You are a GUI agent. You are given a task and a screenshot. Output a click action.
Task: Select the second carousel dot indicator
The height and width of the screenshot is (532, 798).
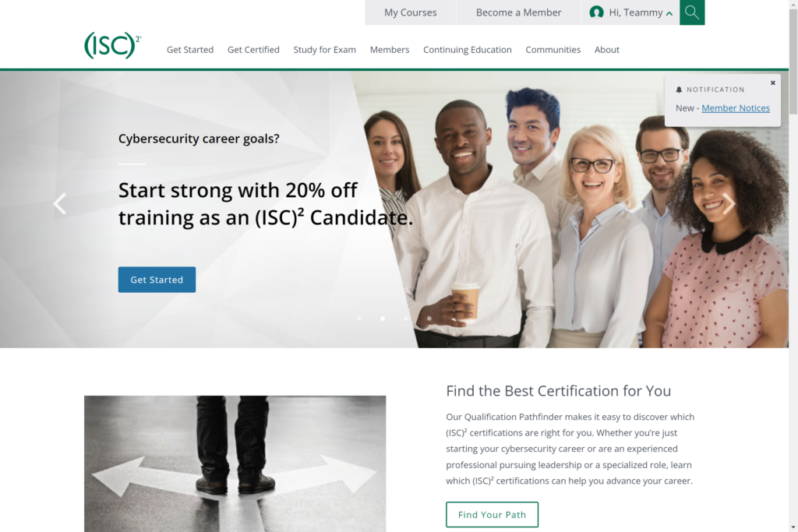pyautogui.click(x=383, y=319)
